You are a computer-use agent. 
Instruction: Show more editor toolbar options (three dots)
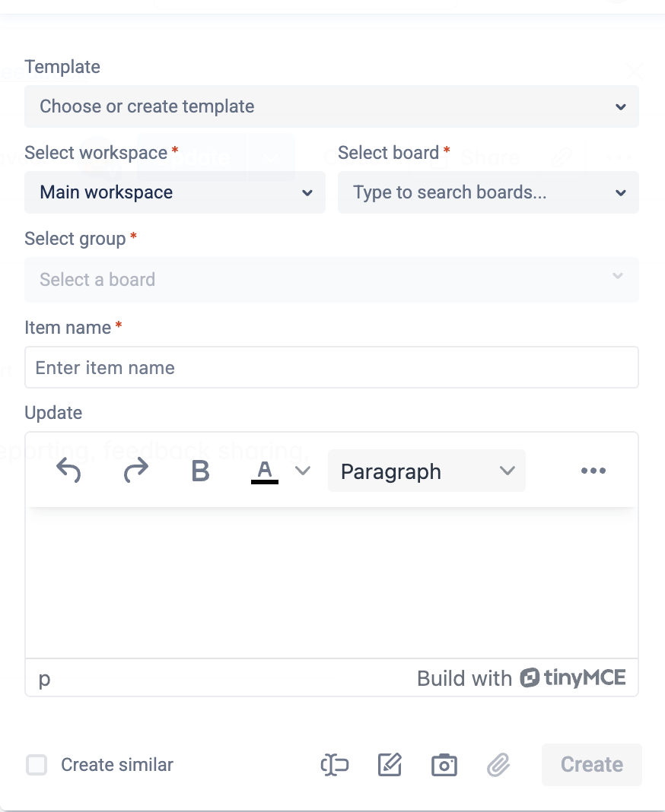click(593, 471)
